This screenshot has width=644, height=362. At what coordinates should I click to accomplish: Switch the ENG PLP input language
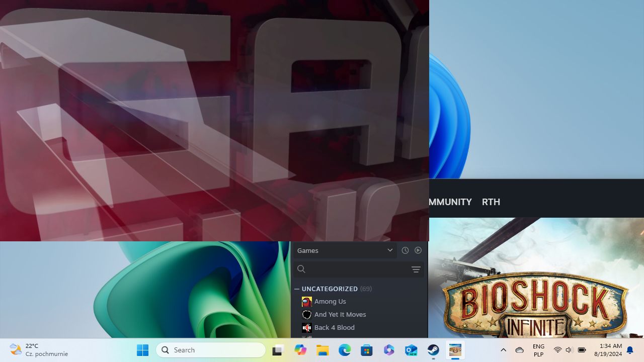click(538, 350)
